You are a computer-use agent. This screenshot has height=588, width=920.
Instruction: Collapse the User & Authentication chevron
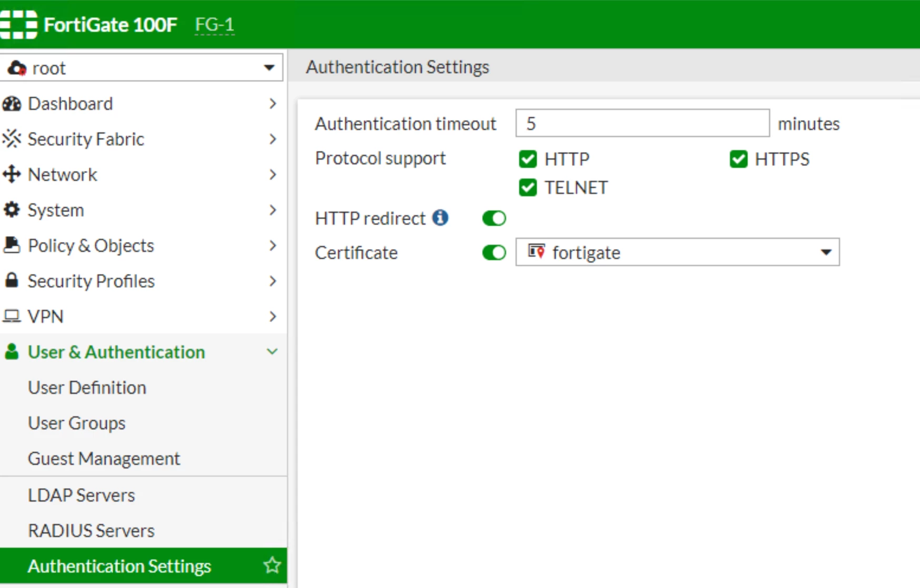[x=272, y=351]
